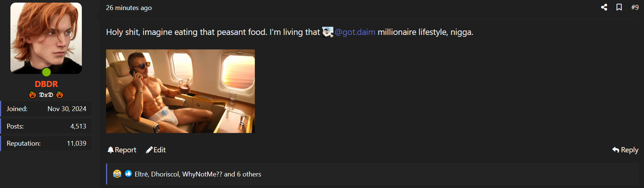The height and width of the screenshot is (188, 644).
Task: Click the DxD user title text
Action: [x=46, y=95]
